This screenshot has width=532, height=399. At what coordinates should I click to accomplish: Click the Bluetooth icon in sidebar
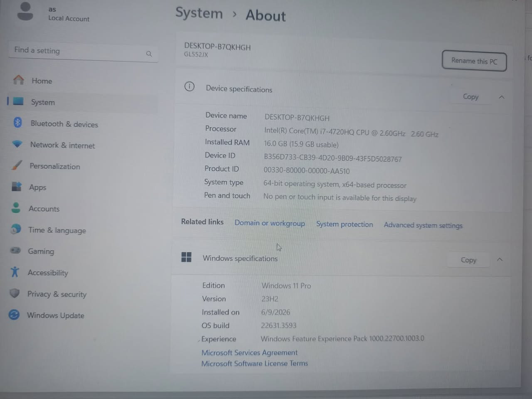[x=17, y=122]
